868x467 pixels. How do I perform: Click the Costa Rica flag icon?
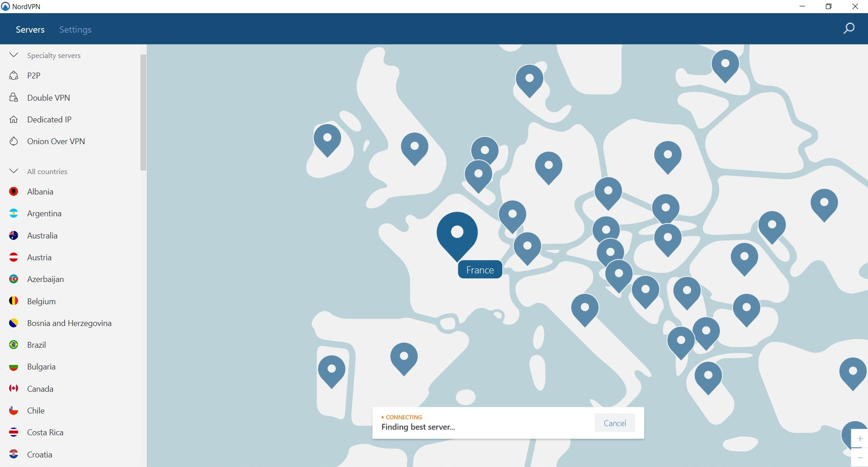pos(14,432)
